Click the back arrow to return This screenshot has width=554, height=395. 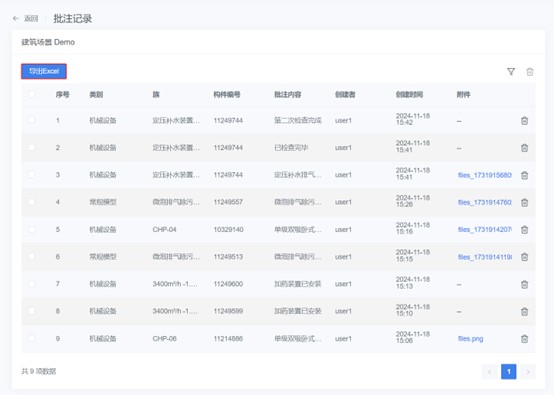point(16,18)
